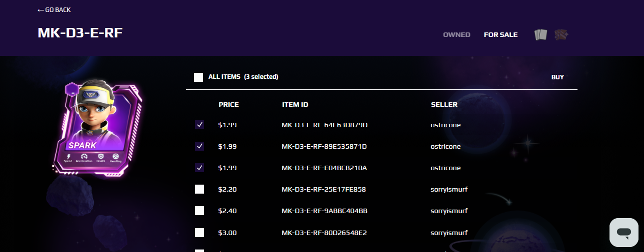Switch to the OWNED tab
The width and height of the screenshot is (644, 252).
point(456,35)
